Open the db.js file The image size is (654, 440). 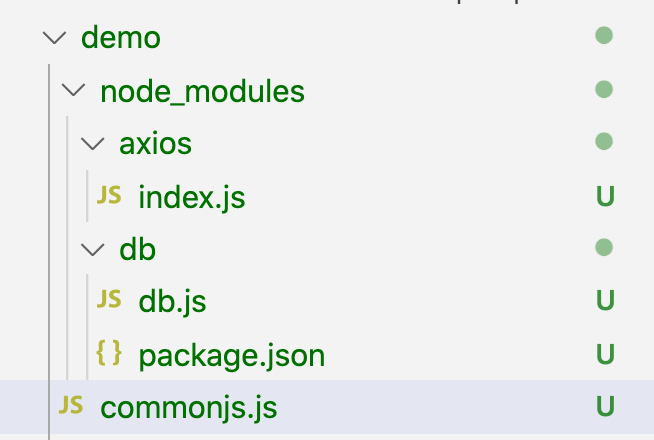point(172,301)
